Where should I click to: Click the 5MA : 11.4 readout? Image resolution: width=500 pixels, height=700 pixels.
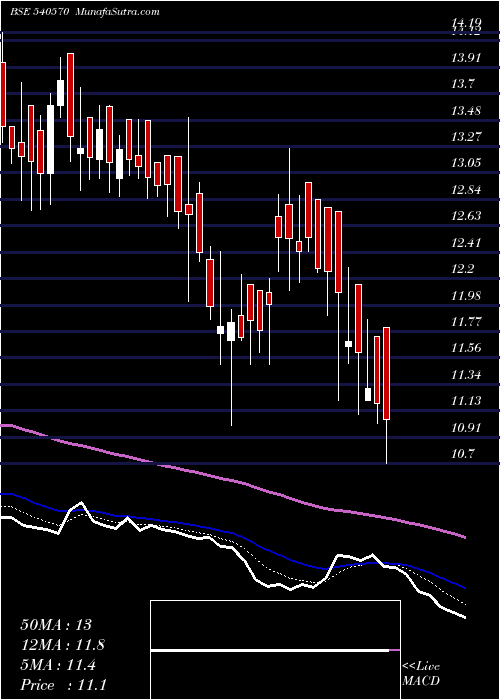point(58,665)
